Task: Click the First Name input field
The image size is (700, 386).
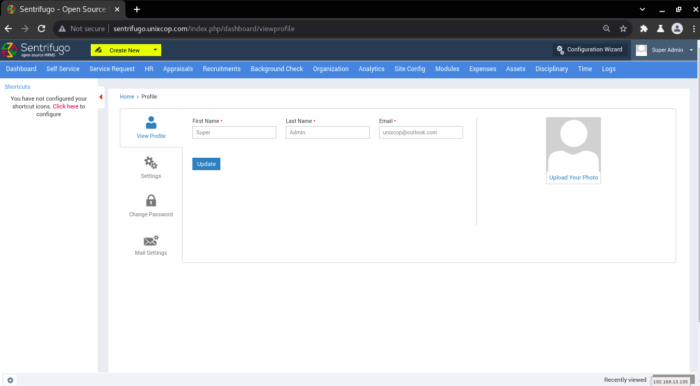Action: click(x=234, y=132)
